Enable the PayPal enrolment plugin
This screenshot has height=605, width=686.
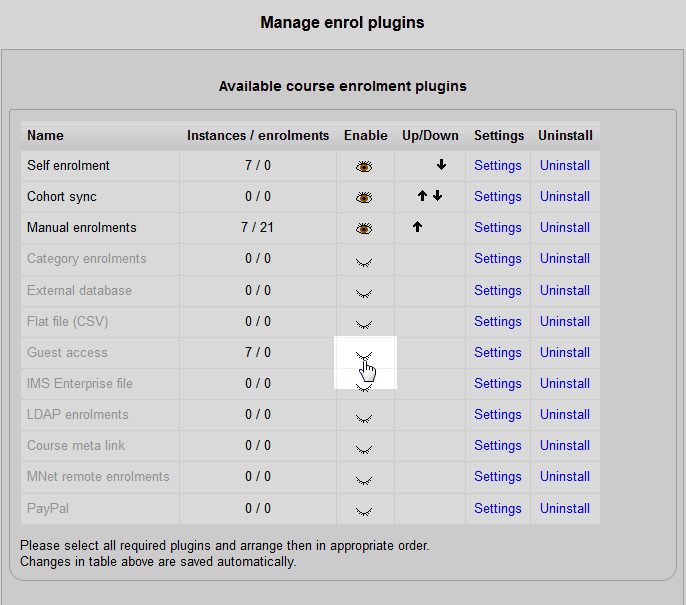pos(364,510)
